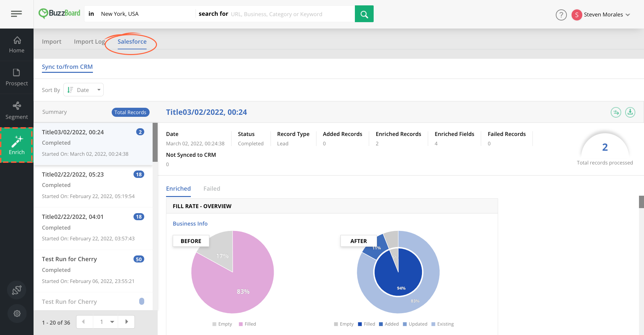Screen dimensions: 644x335
Task: Open the page number dropdown
Action: tap(106, 322)
